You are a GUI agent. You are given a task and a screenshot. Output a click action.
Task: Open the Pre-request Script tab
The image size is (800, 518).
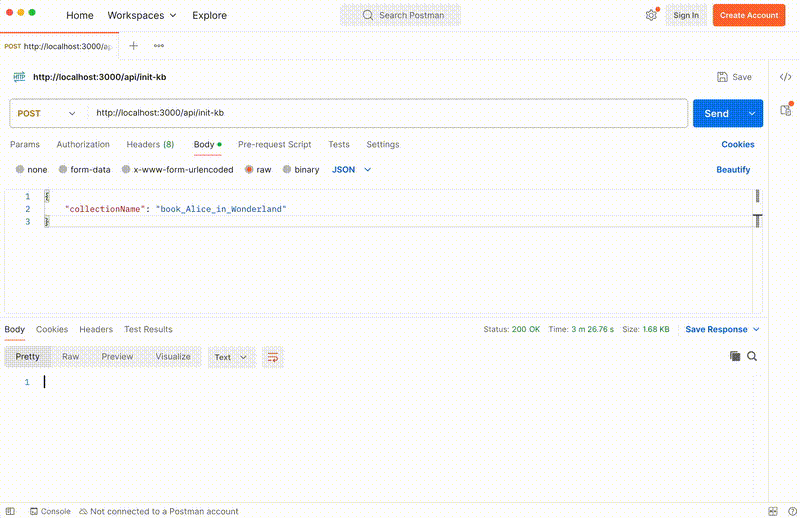coord(274,144)
